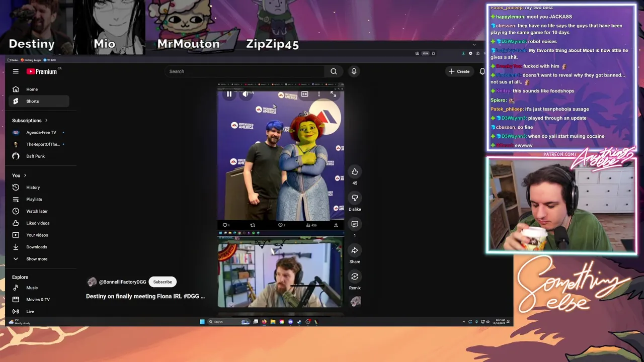Remix this Short
Viewport: 644px width, 362px height.
[x=355, y=277]
